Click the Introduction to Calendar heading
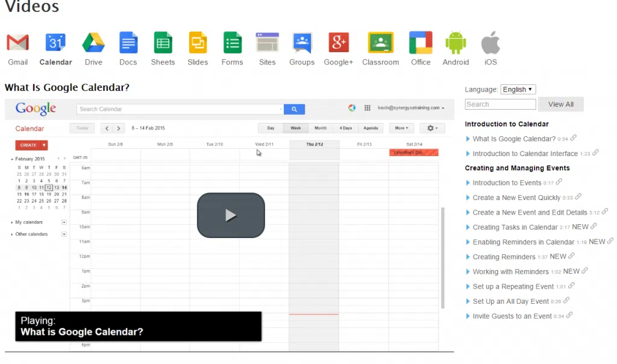Screen dimensions: 617x364 [506, 124]
